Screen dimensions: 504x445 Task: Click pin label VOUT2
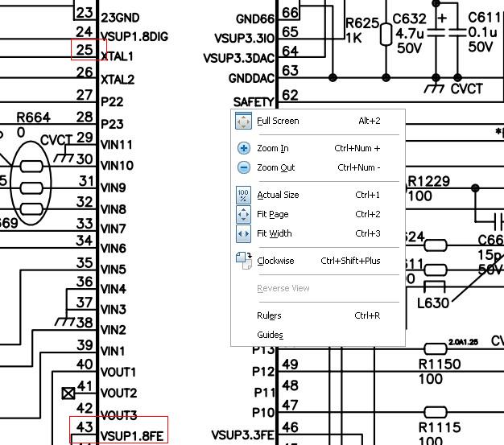[118, 393]
